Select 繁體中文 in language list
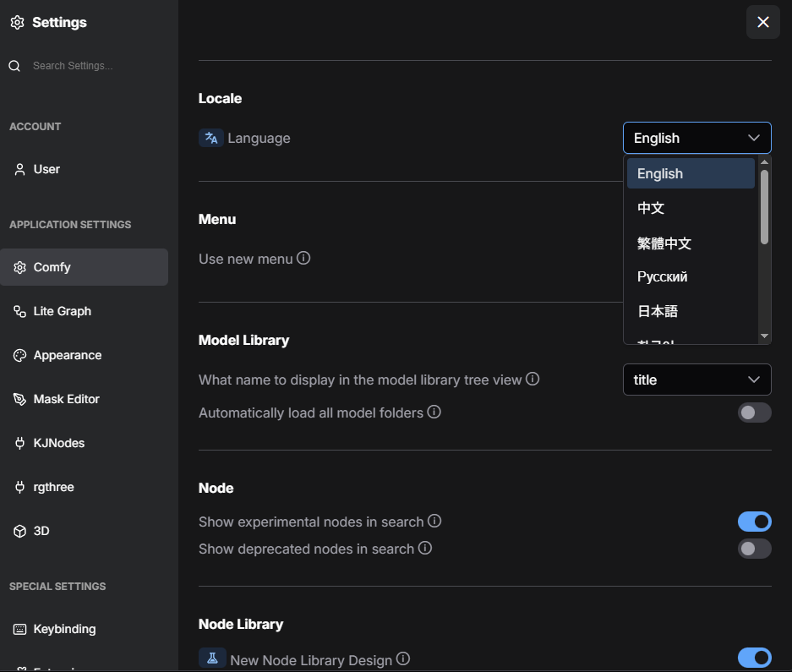The width and height of the screenshot is (792, 672). pyautogui.click(x=691, y=243)
